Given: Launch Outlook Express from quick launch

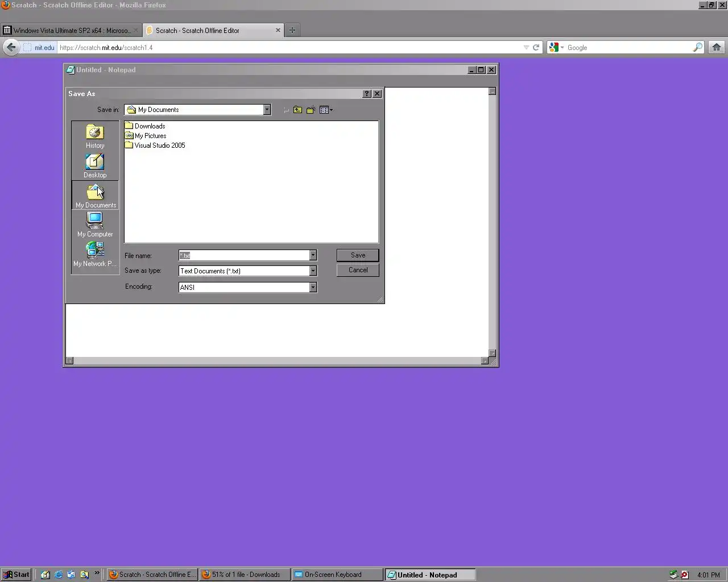Looking at the screenshot, I should pyautogui.click(x=71, y=575).
